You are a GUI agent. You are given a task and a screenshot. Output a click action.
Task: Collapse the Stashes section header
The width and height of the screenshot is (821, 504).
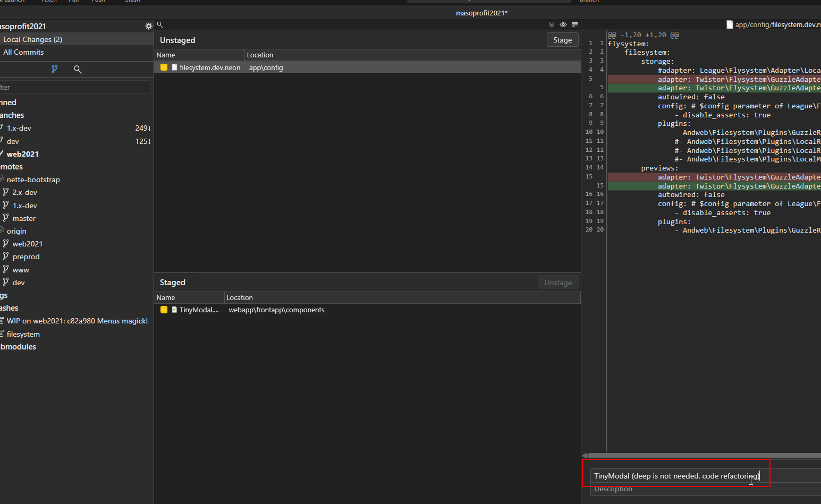pos(9,308)
